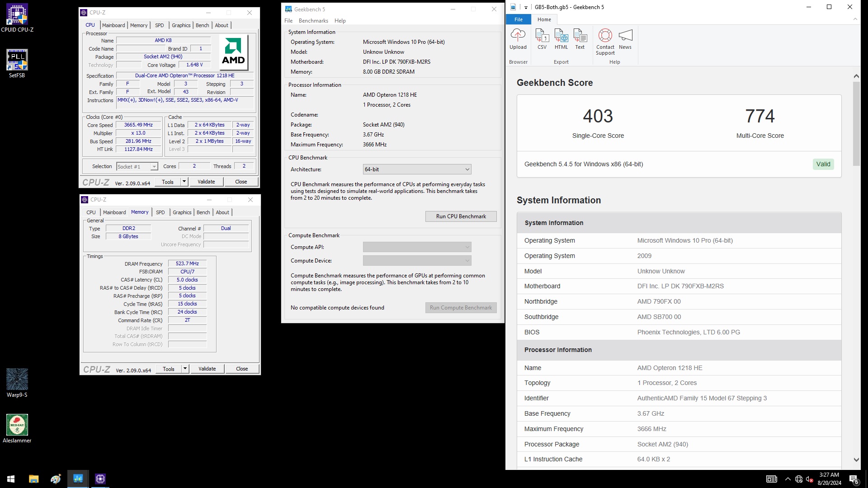Open the File menu in Geekbench 5 window
The width and height of the screenshot is (868, 488).
point(288,21)
